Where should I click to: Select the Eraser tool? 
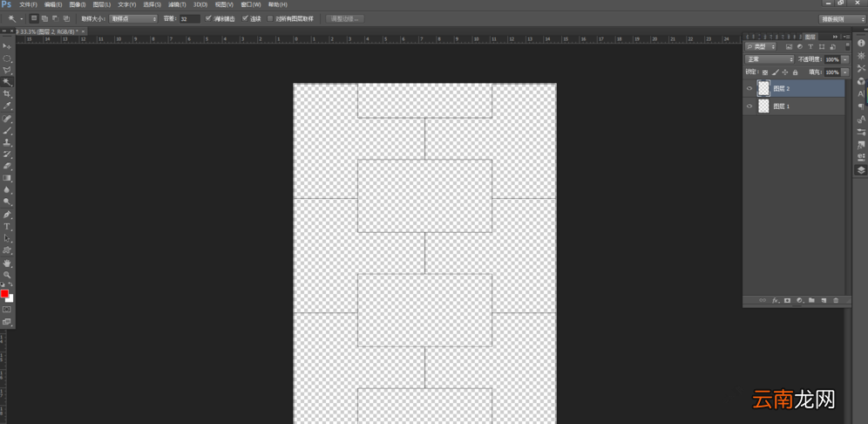tap(7, 166)
